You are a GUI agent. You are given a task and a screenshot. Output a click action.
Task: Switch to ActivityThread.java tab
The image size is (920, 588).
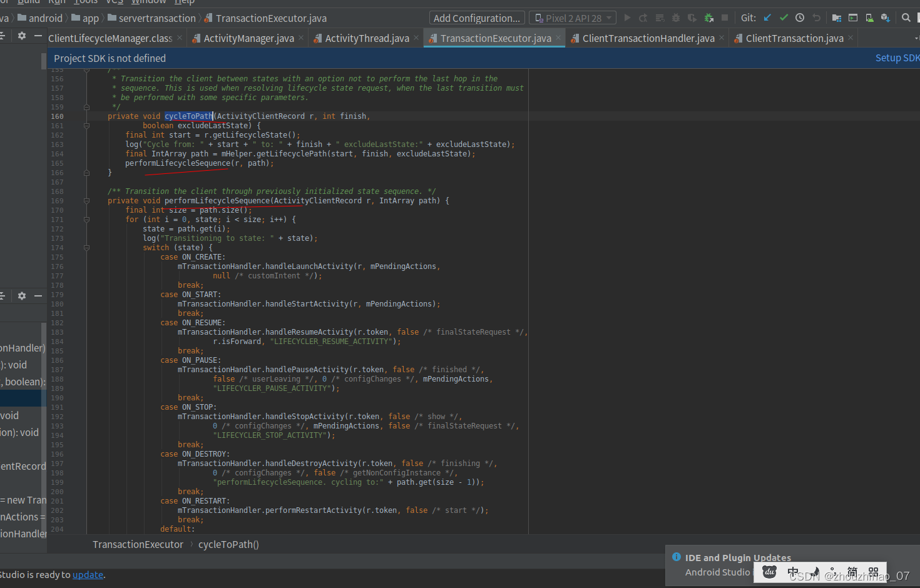pyautogui.click(x=367, y=38)
